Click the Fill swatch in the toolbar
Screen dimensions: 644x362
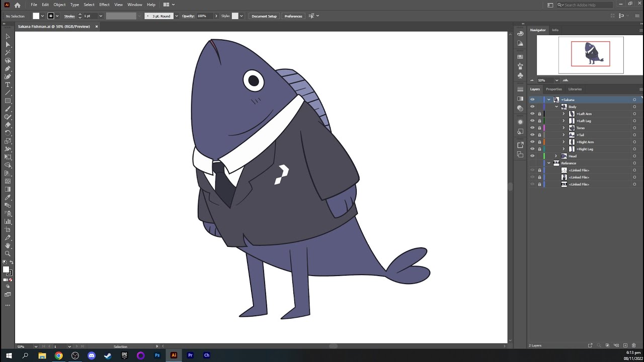6,269
